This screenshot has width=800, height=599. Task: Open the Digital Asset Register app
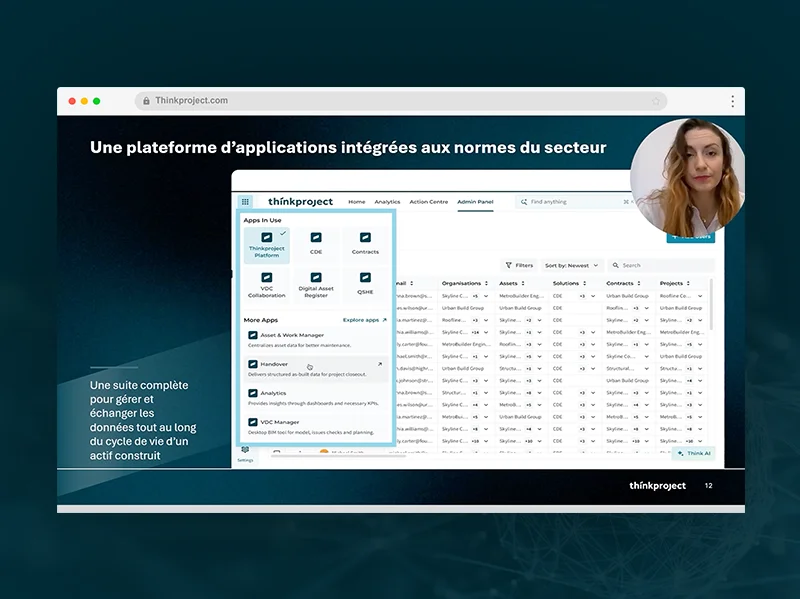click(x=316, y=283)
